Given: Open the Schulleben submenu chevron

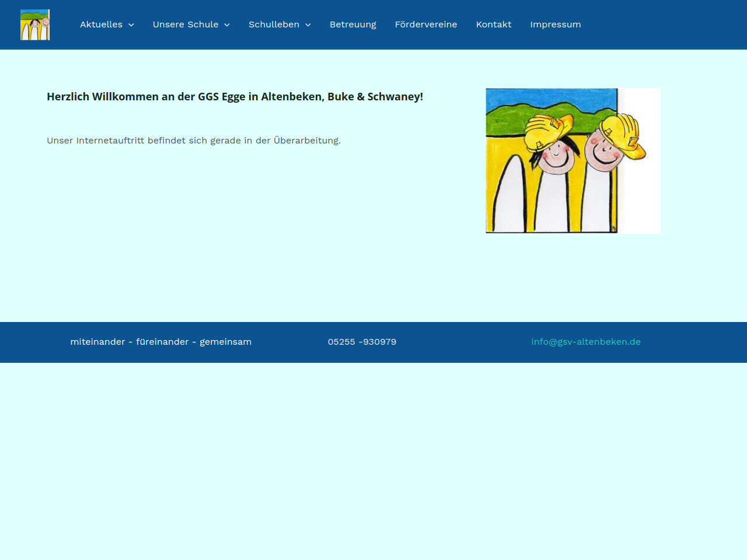Looking at the screenshot, I should click(308, 25).
